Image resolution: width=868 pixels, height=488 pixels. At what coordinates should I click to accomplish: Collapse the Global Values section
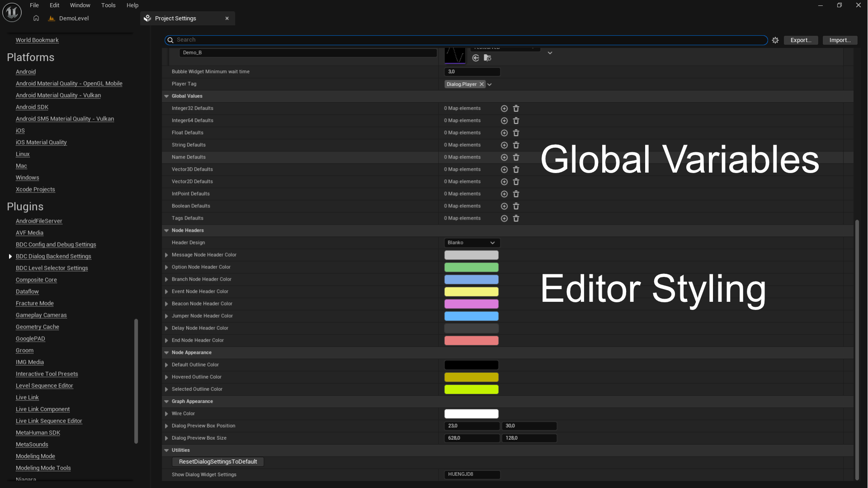point(166,96)
